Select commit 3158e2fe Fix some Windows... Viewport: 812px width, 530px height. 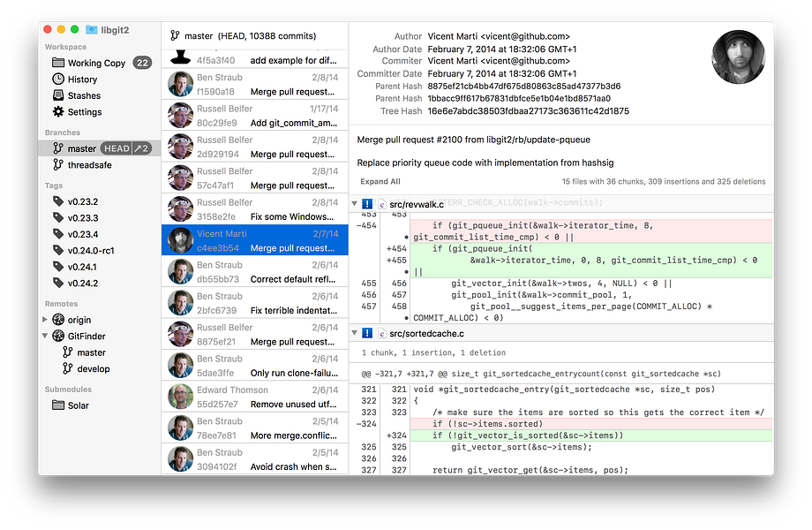coord(255,209)
